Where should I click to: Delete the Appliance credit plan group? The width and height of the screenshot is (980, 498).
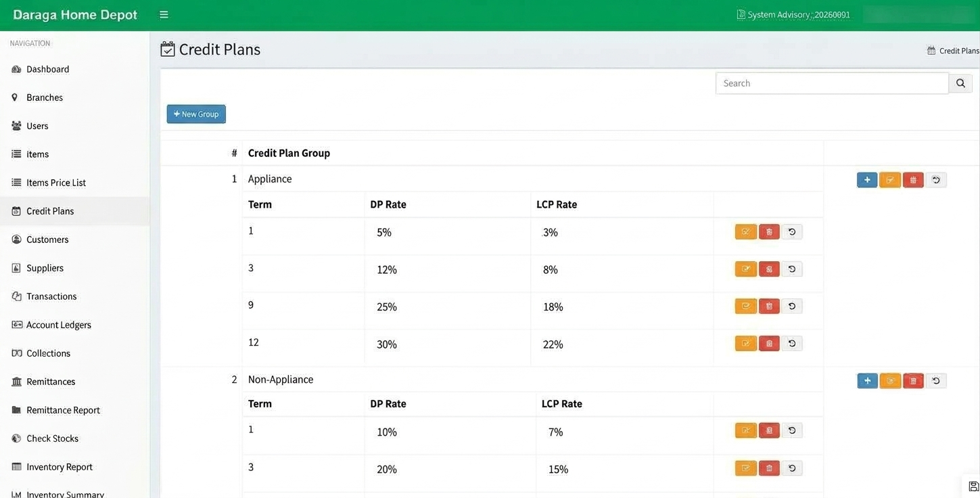[913, 180]
